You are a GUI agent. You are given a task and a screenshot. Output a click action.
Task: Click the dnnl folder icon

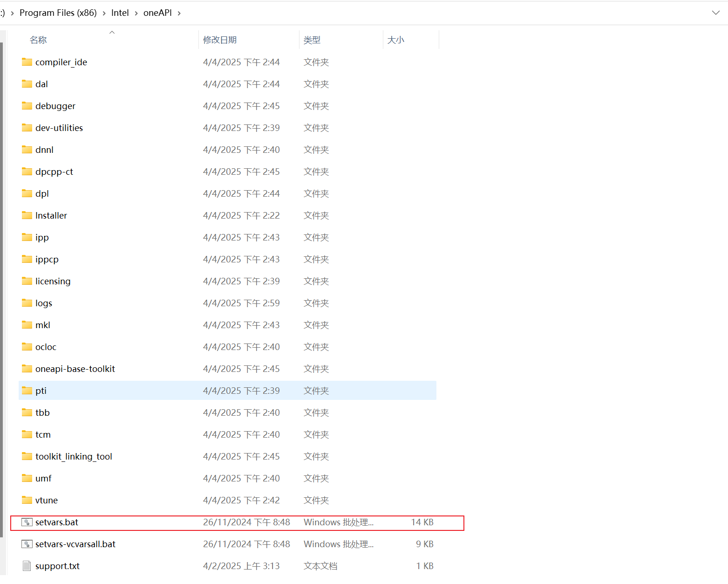pyautogui.click(x=27, y=150)
